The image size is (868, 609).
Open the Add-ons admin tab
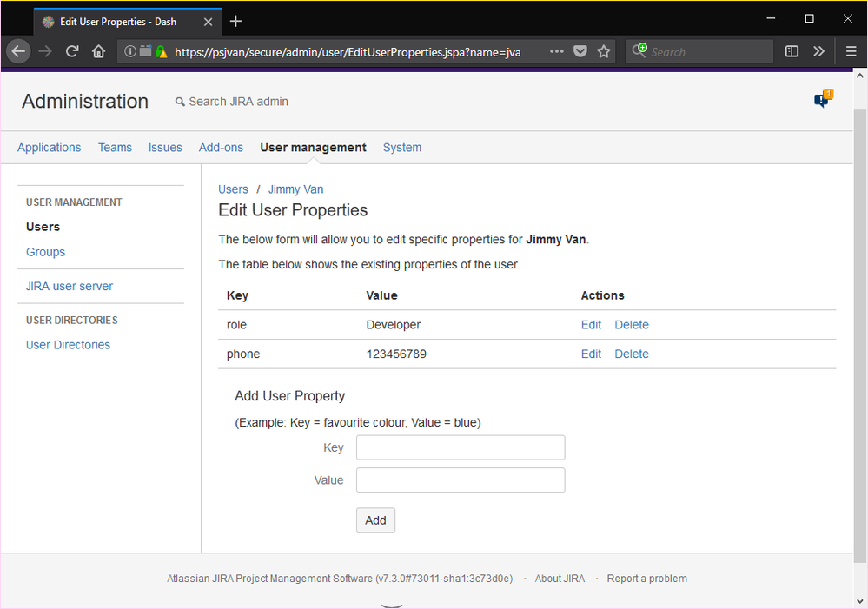[x=221, y=148]
